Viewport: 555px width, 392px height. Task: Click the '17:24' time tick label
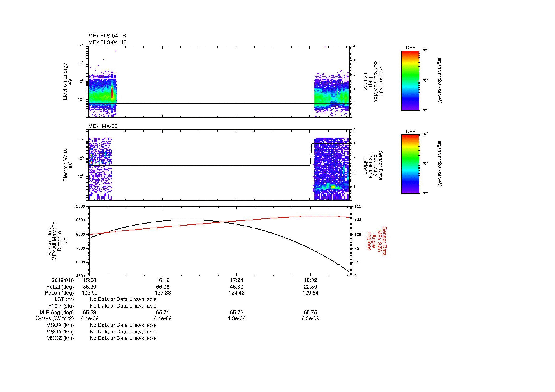(237, 280)
